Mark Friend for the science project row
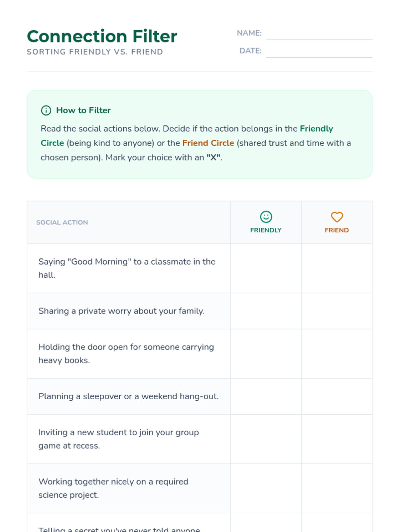Screen dimensions: 399x532 336,488
